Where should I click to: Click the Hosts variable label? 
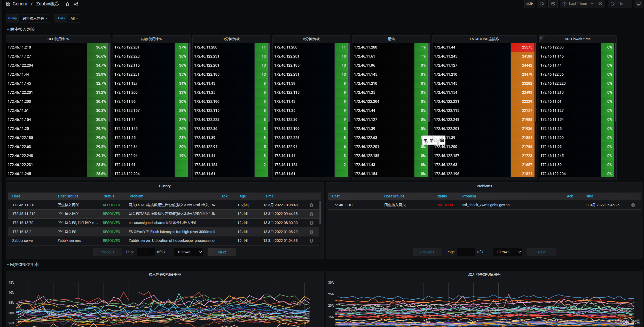(61, 18)
